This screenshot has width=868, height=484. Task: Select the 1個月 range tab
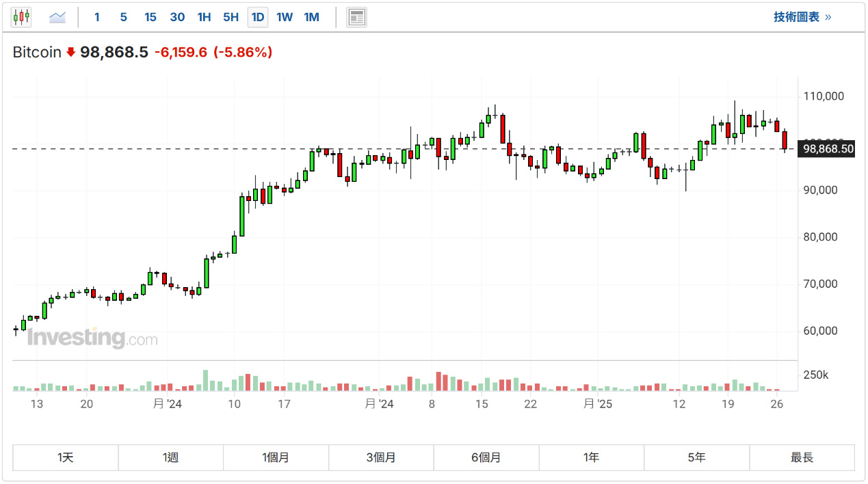276,457
